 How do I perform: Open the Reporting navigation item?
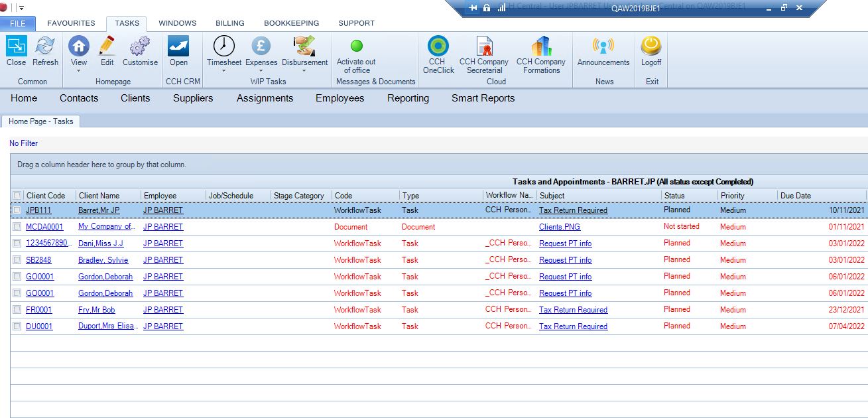coord(408,98)
